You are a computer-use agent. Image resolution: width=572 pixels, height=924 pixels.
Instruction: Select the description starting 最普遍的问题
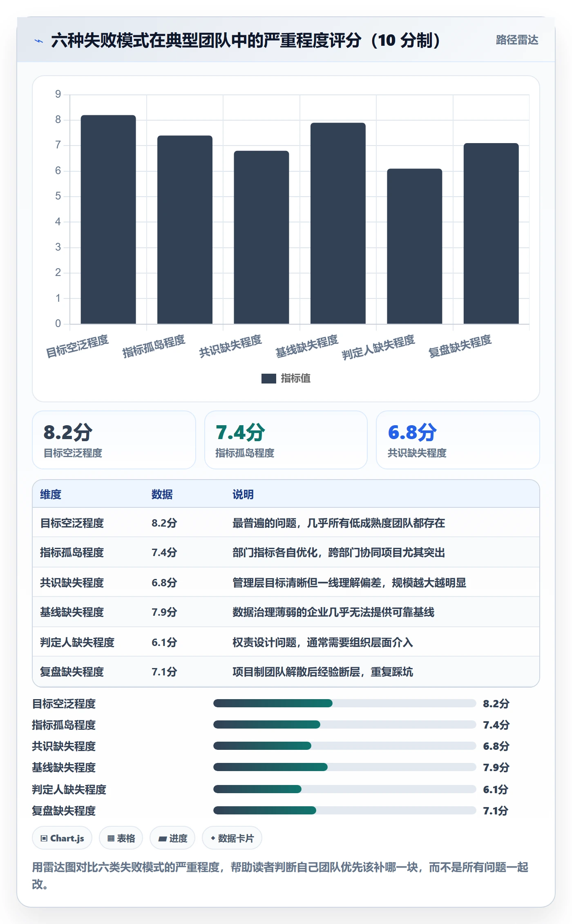pyautogui.click(x=339, y=523)
